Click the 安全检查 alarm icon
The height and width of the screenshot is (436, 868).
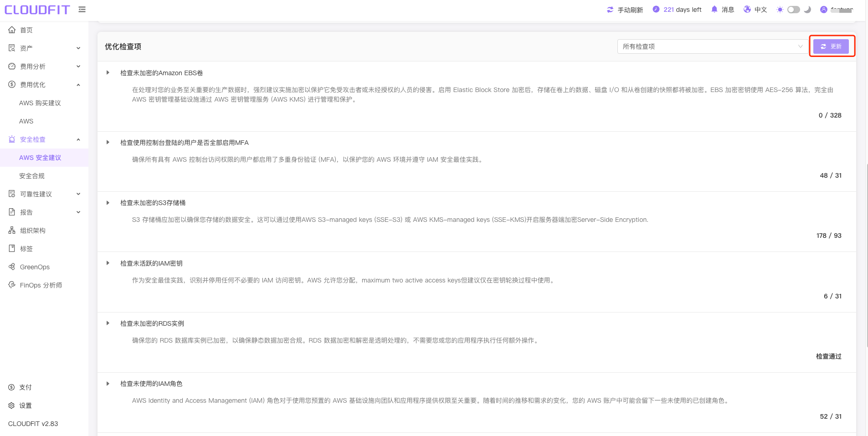point(12,139)
